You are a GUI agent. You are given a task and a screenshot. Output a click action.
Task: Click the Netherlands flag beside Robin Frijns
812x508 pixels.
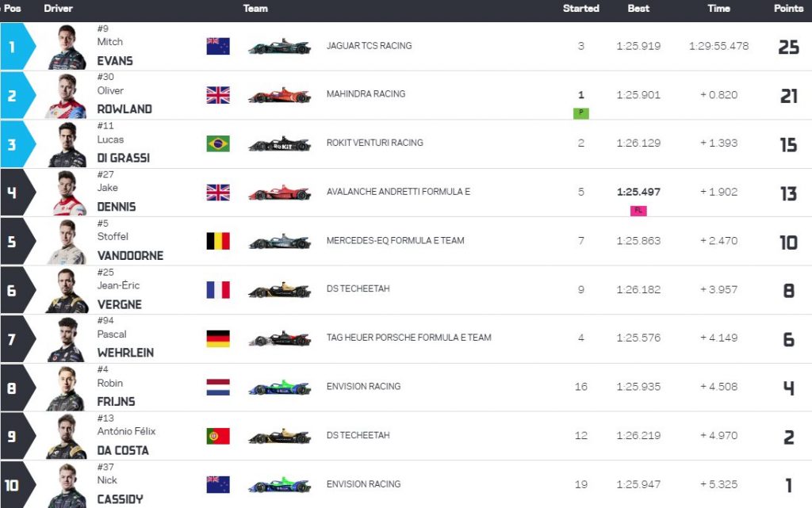click(218, 387)
